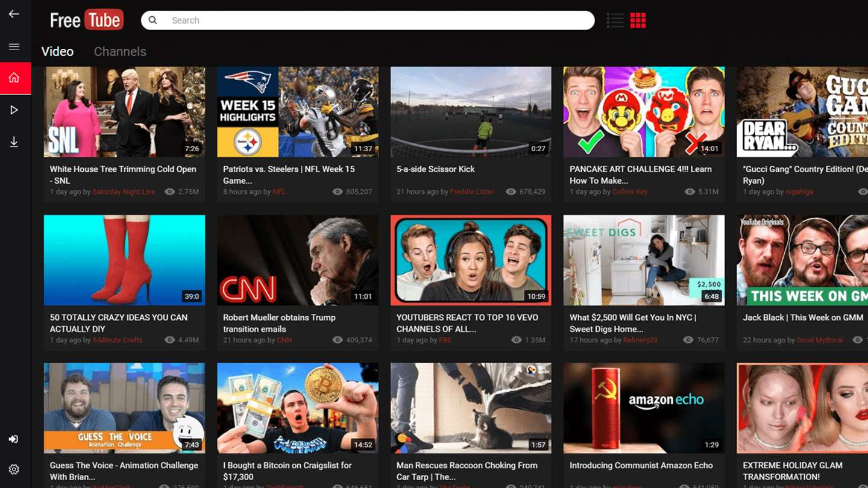Open title 'I Bought a Bitcoin on Craigslist'

click(x=288, y=471)
